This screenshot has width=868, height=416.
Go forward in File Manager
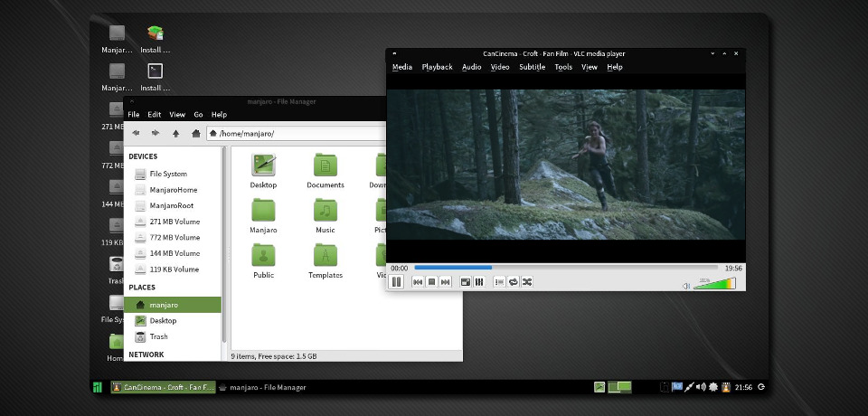[156, 133]
